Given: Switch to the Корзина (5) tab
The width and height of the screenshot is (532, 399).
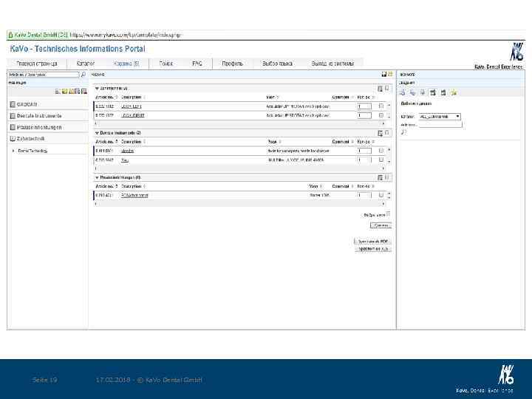Looking at the screenshot, I should pyautogui.click(x=126, y=64).
